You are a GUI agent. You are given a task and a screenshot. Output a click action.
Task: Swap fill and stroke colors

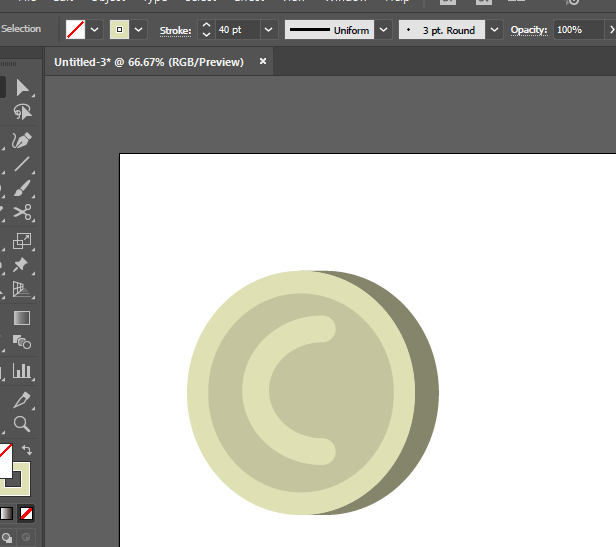click(x=27, y=450)
